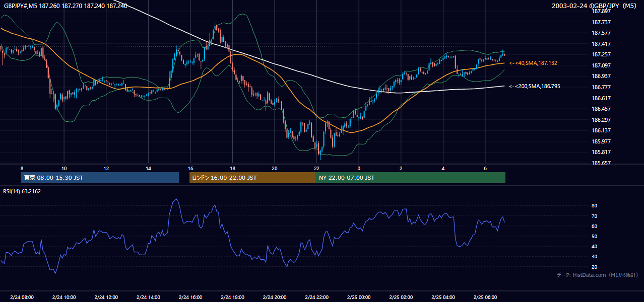This screenshot has width=644, height=302.
Task: Click RSI level 70 on the axis
Action: click(x=594, y=216)
